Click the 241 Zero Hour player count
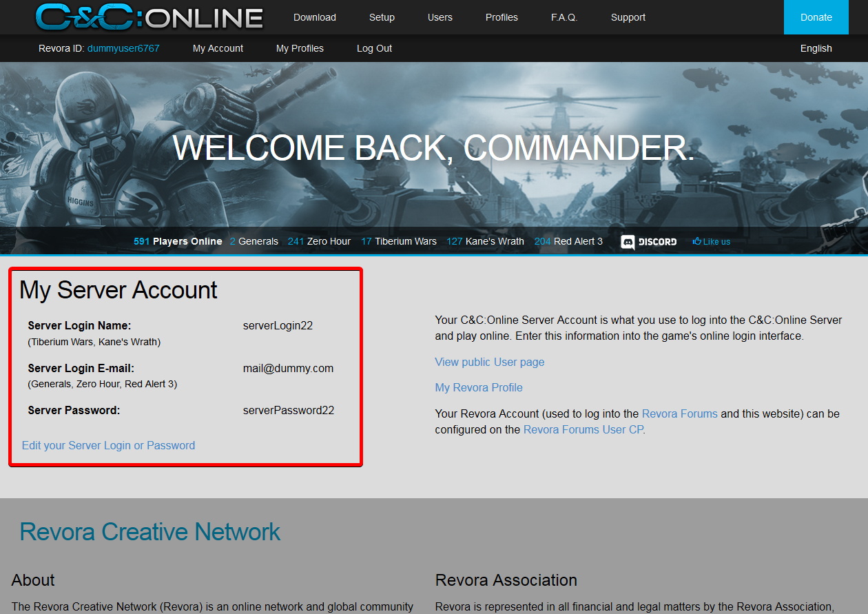The image size is (868, 614). (319, 241)
